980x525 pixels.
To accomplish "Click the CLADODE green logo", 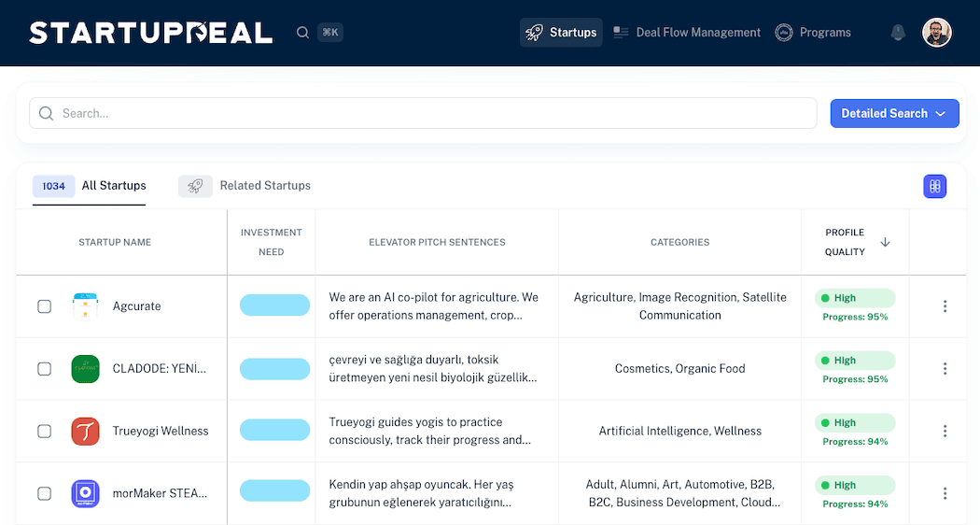I will tap(86, 369).
